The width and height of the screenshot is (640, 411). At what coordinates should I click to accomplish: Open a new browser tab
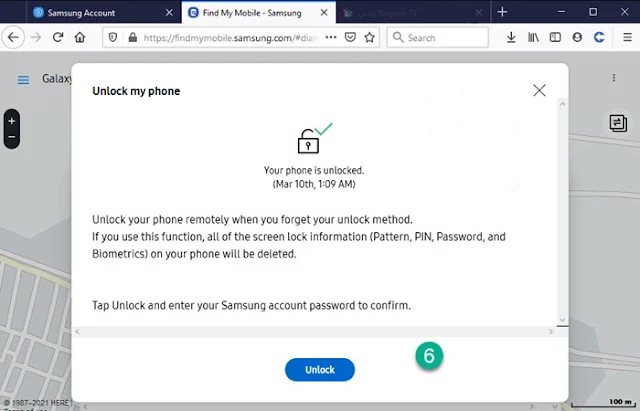pos(503,12)
